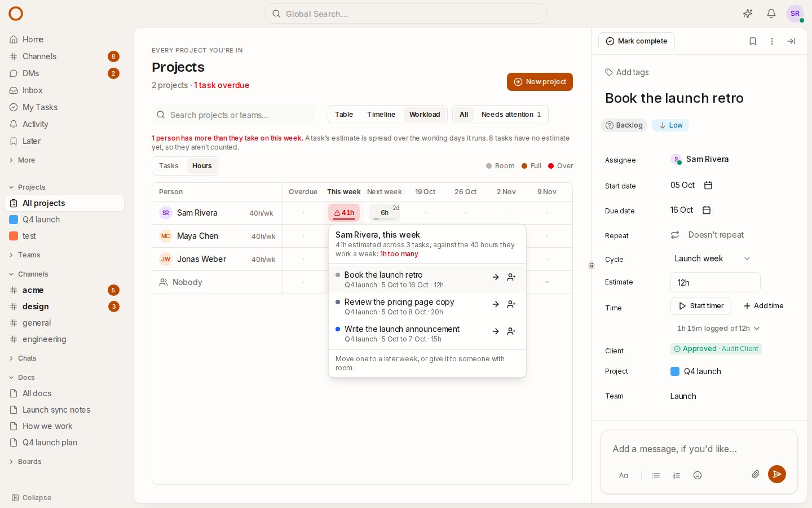Filter by Needs attention
This screenshot has height=508, width=812.
(511, 115)
